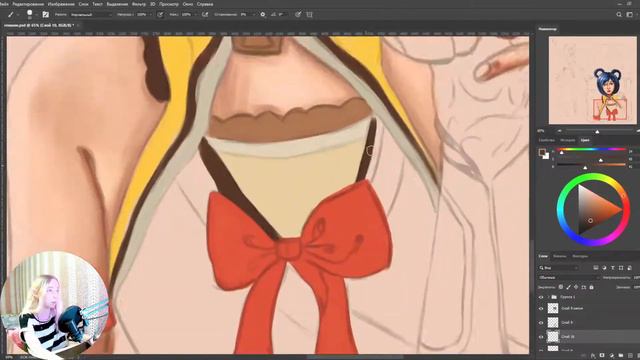Filter layers by pixel layers icon
640x360 pixels.
[596, 268]
